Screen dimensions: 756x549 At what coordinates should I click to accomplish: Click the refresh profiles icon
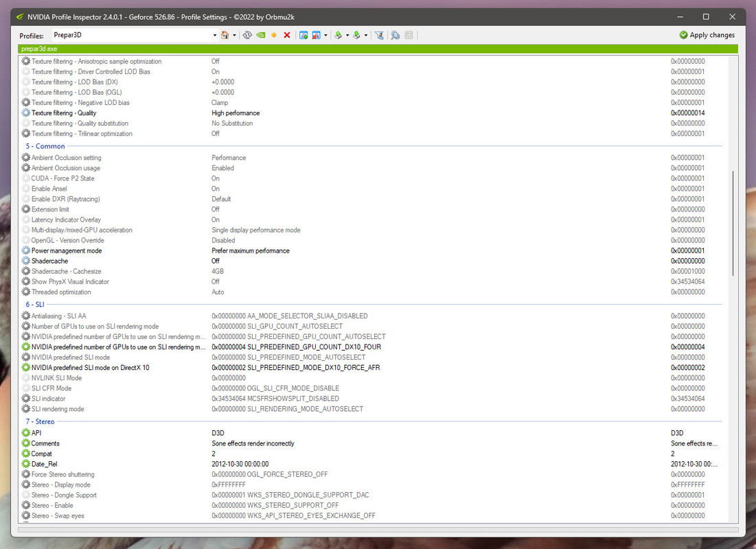click(247, 35)
